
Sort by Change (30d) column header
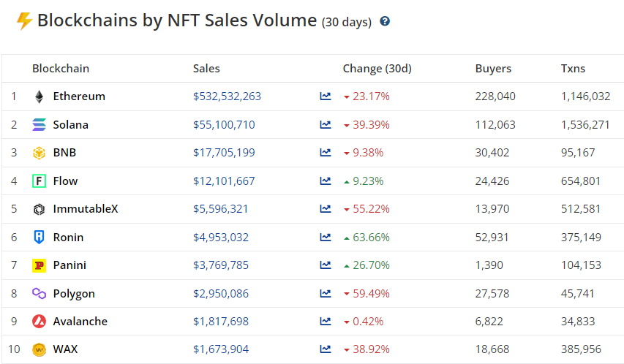(x=377, y=69)
